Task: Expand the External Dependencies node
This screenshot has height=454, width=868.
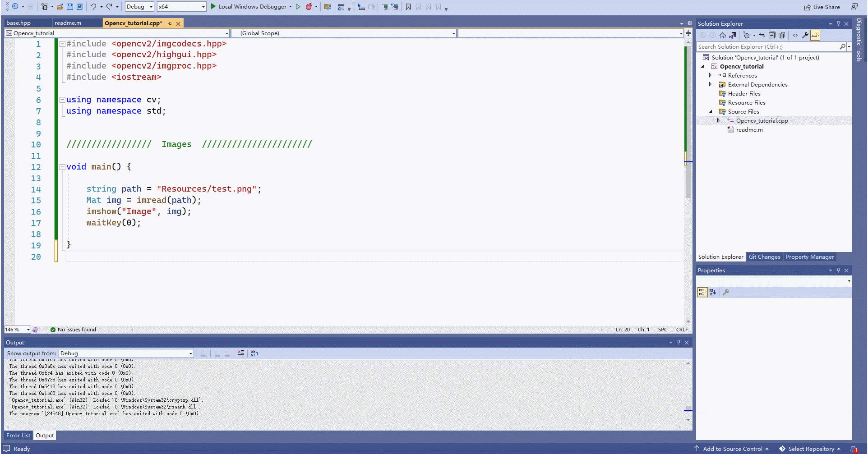Action: pyautogui.click(x=710, y=84)
